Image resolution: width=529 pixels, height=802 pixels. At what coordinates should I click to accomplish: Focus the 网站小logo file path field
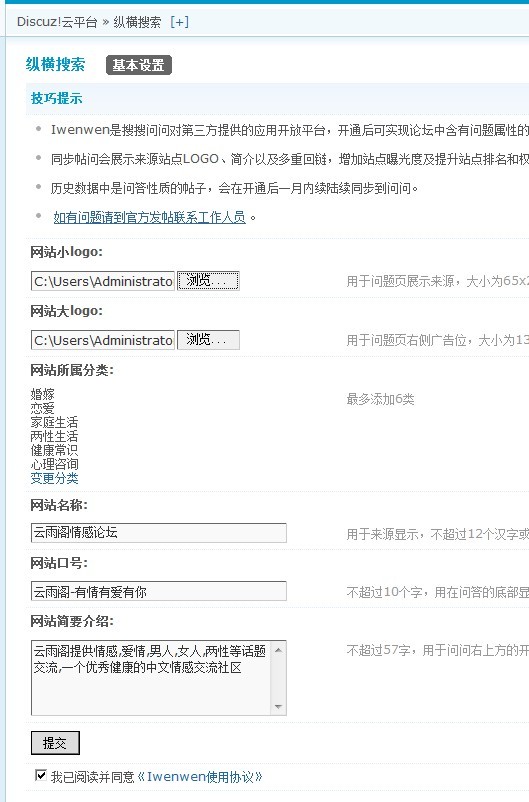tap(103, 281)
